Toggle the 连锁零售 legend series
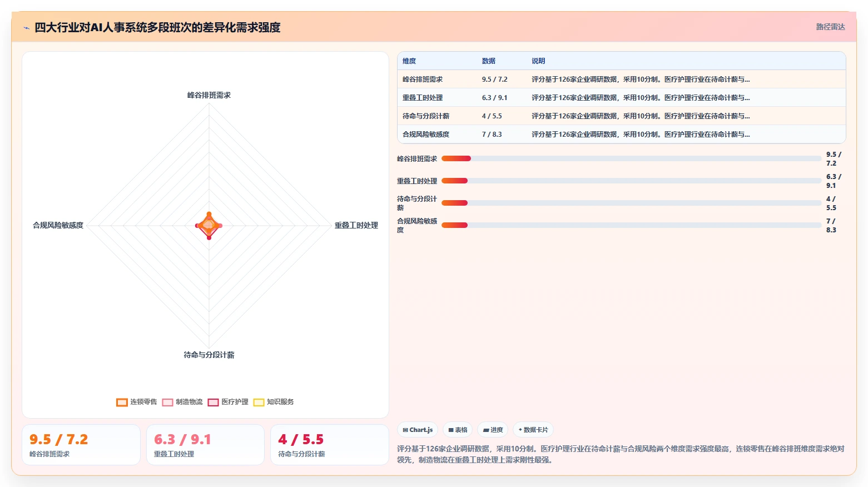Screen dimensions: 868x487 pyautogui.click(x=137, y=402)
